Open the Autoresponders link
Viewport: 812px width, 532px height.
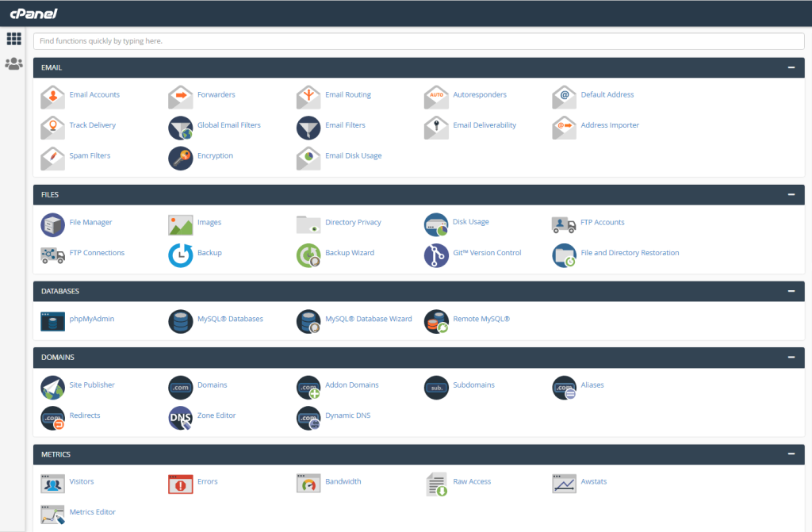pos(479,95)
